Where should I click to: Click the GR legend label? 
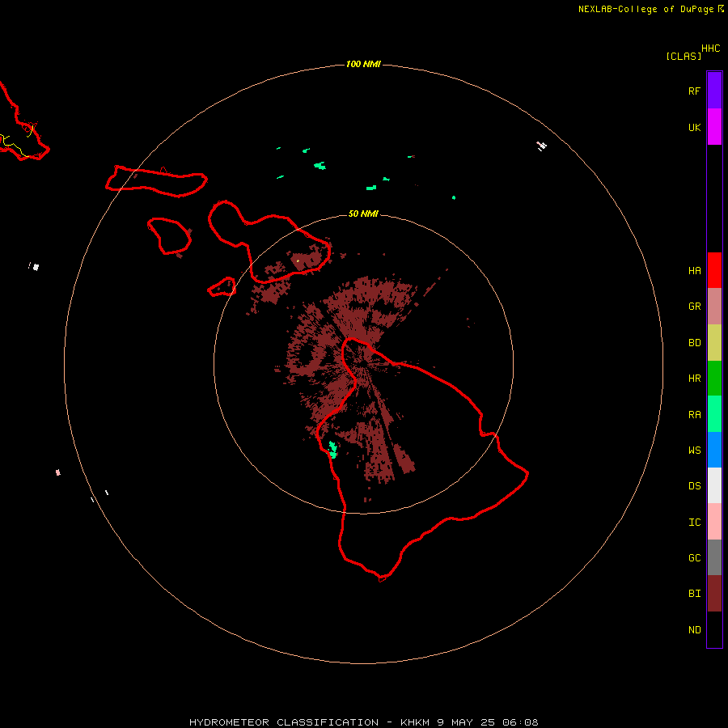pyautogui.click(x=695, y=307)
